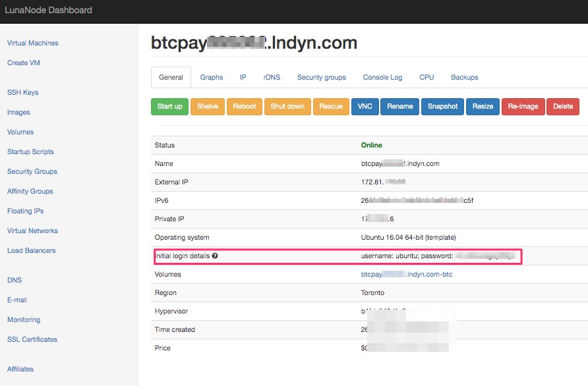Open E-mail in the sidebar
Viewport: 588px width, 386px height.
(17, 300)
